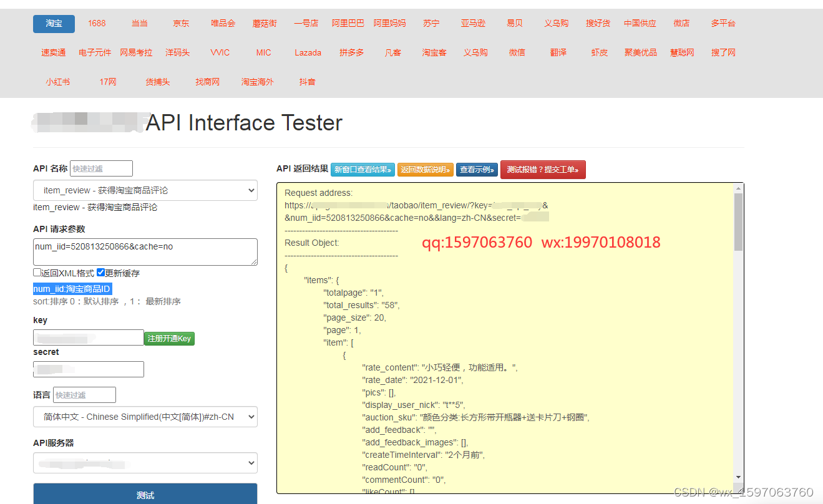Open the 返回数据说明 button
The image size is (823, 504).
(426, 170)
